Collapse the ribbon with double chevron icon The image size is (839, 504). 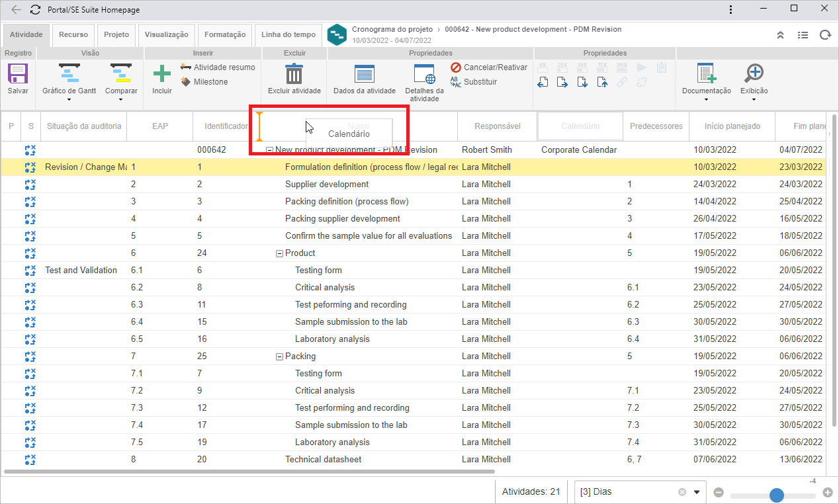(x=780, y=35)
